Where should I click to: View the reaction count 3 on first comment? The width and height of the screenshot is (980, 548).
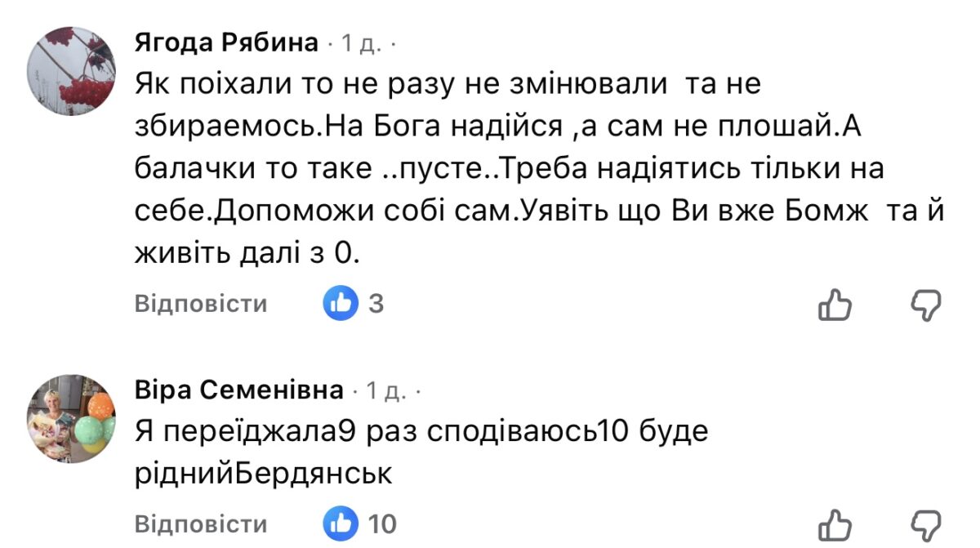click(376, 304)
